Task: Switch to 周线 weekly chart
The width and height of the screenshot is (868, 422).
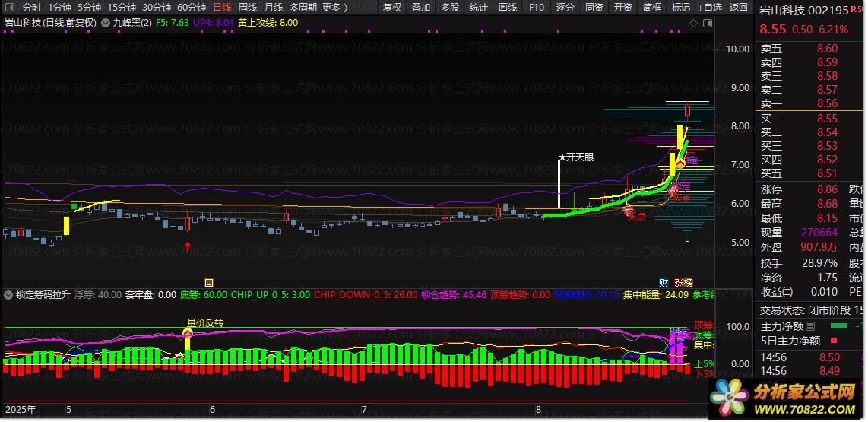Action: coord(248,7)
